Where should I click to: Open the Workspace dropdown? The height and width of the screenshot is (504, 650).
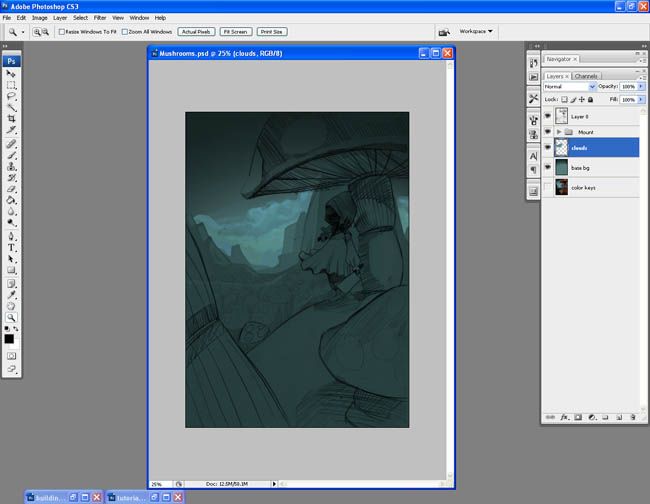(476, 32)
